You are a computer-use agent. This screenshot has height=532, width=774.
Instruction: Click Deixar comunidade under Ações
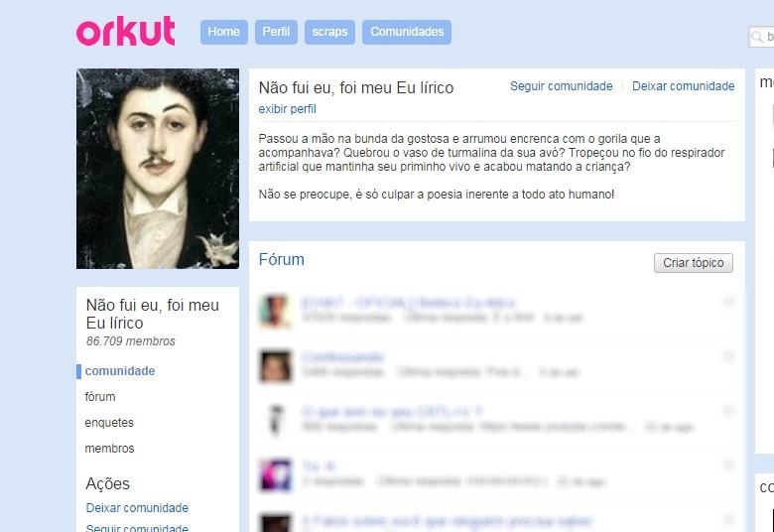137,508
